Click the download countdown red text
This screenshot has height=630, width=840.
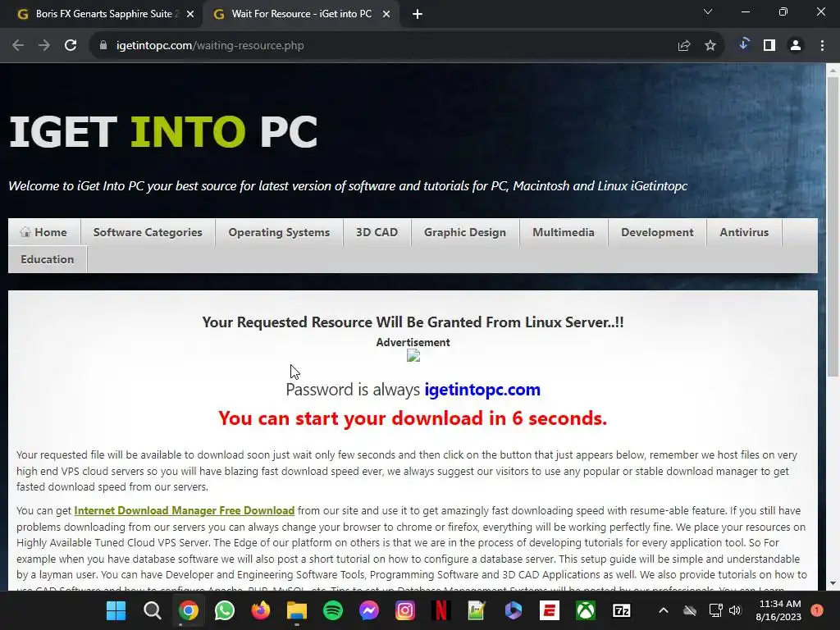pyautogui.click(x=413, y=418)
